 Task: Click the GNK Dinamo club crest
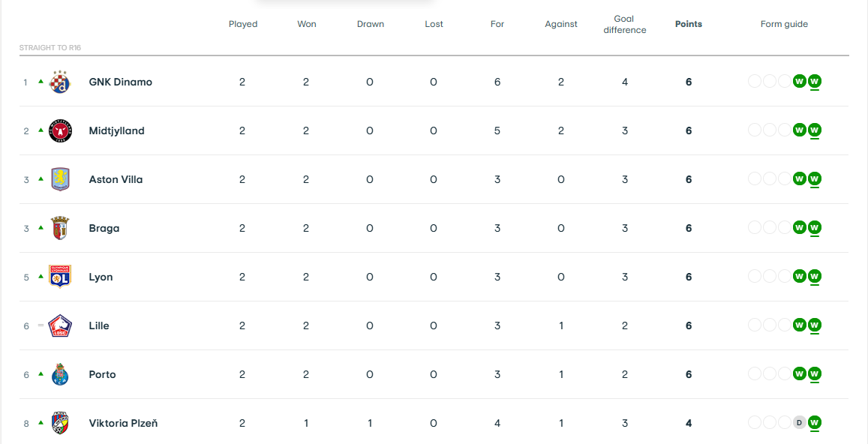[60, 82]
